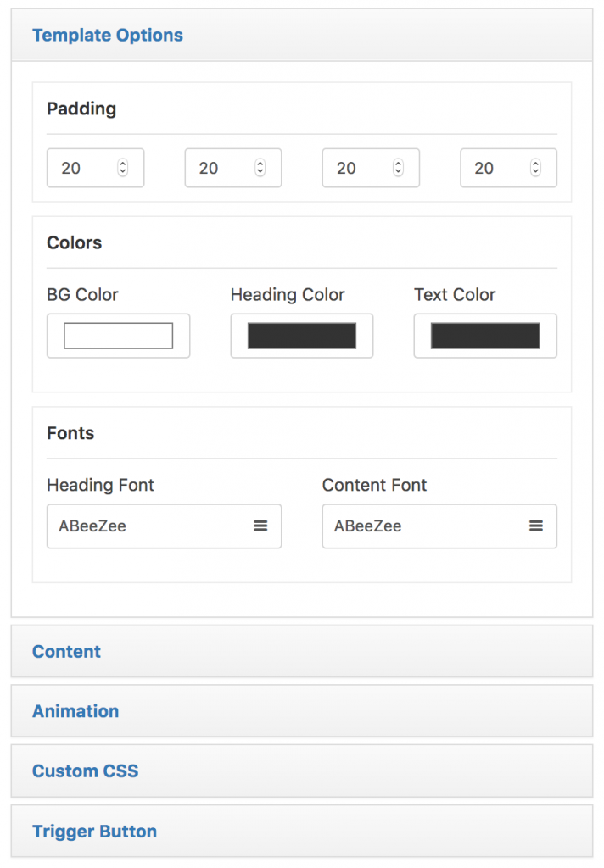
Task: Select the Heading Color swatch
Action: (x=301, y=336)
